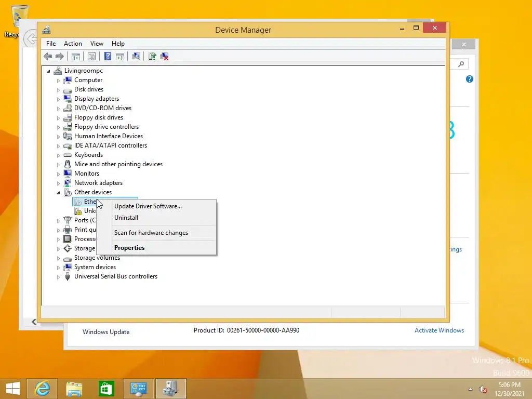
Task: Expand the System devices node
Action: click(x=58, y=268)
